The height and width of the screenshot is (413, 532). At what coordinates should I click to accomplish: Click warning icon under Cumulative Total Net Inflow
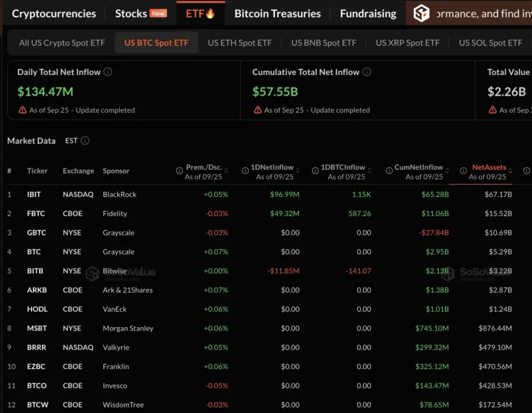click(x=258, y=109)
